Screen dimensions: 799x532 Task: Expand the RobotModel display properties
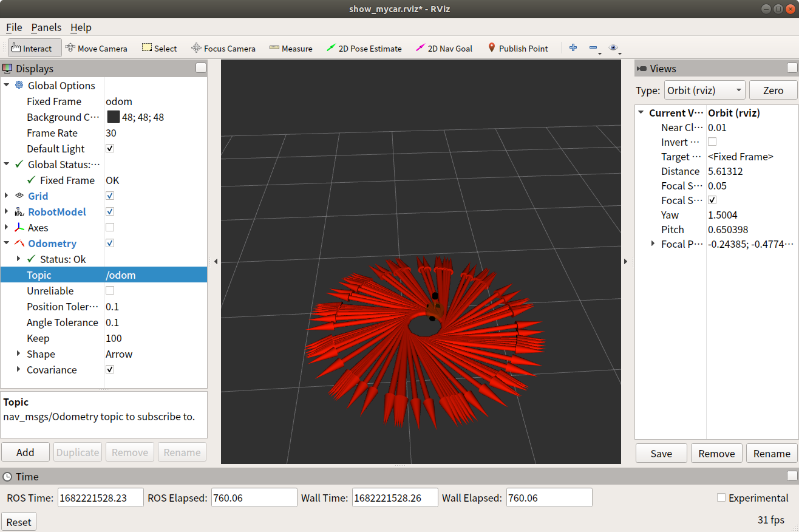(7, 212)
